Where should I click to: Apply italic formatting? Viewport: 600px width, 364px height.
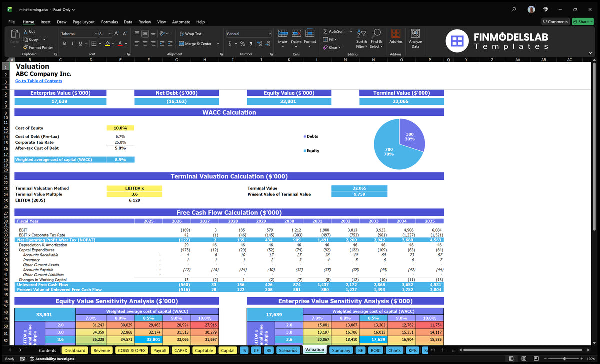(72, 44)
